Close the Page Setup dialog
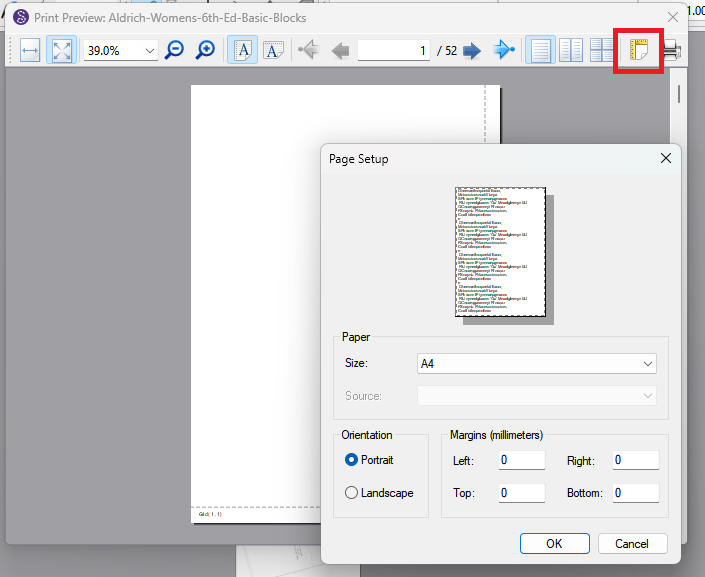705x577 pixels. point(666,158)
